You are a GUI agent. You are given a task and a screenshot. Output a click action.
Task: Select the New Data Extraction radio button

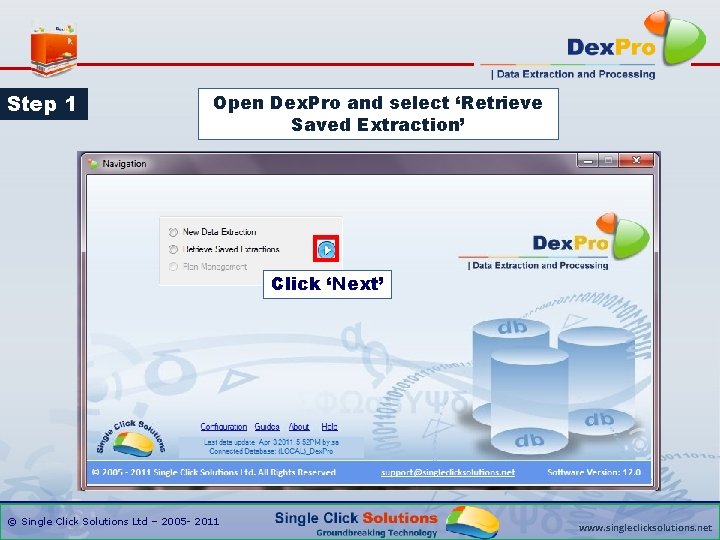pyautogui.click(x=173, y=232)
